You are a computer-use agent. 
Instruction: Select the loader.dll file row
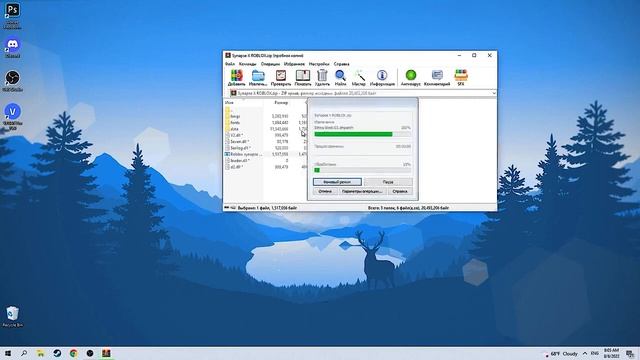tap(265, 161)
